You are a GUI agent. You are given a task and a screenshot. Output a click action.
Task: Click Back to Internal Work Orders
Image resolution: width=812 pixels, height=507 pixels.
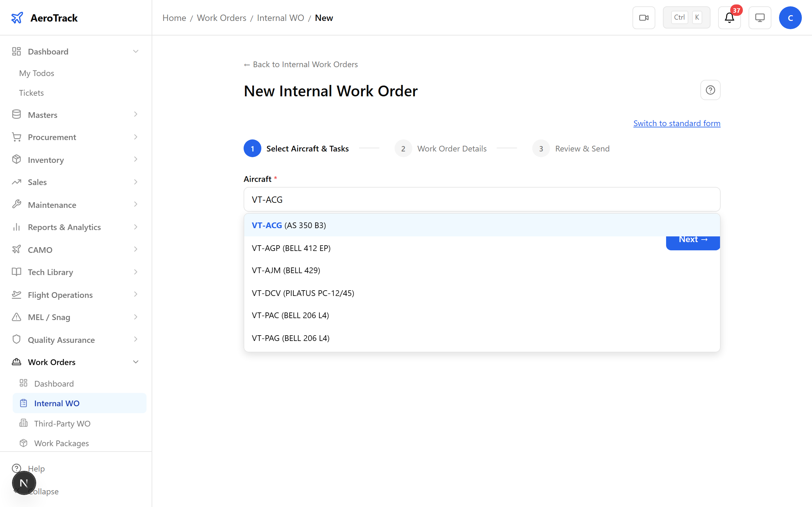click(301, 64)
